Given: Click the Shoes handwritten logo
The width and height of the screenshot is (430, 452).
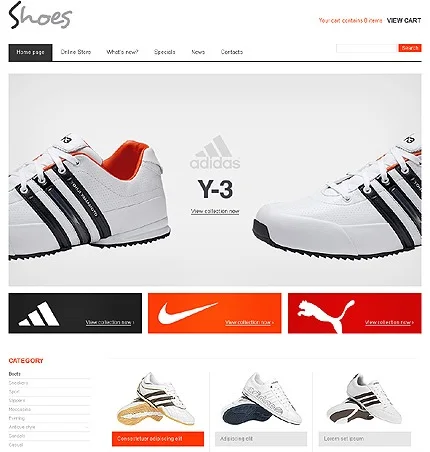Looking at the screenshot, I should point(40,15).
